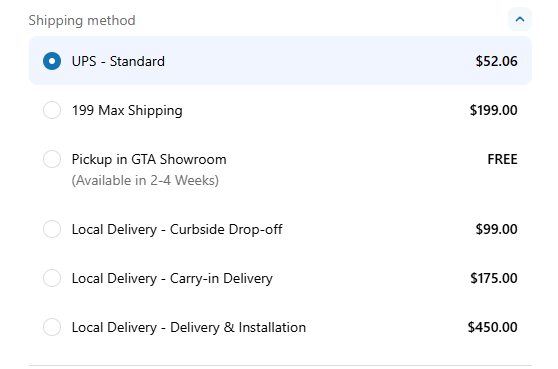Select Pickup in GTA Showroom radio button
The height and width of the screenshot is (369, 558).
pyautogui.click(x=52, y=159)
